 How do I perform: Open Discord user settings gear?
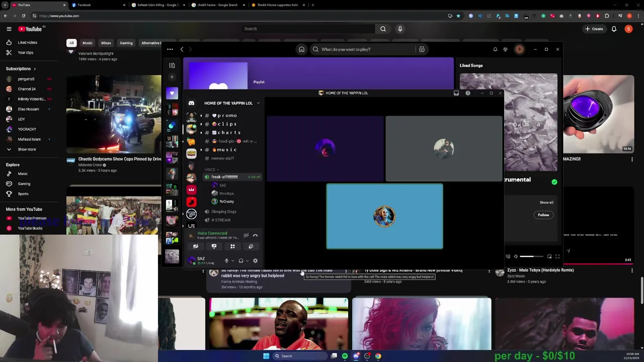(x=255, y=260)
